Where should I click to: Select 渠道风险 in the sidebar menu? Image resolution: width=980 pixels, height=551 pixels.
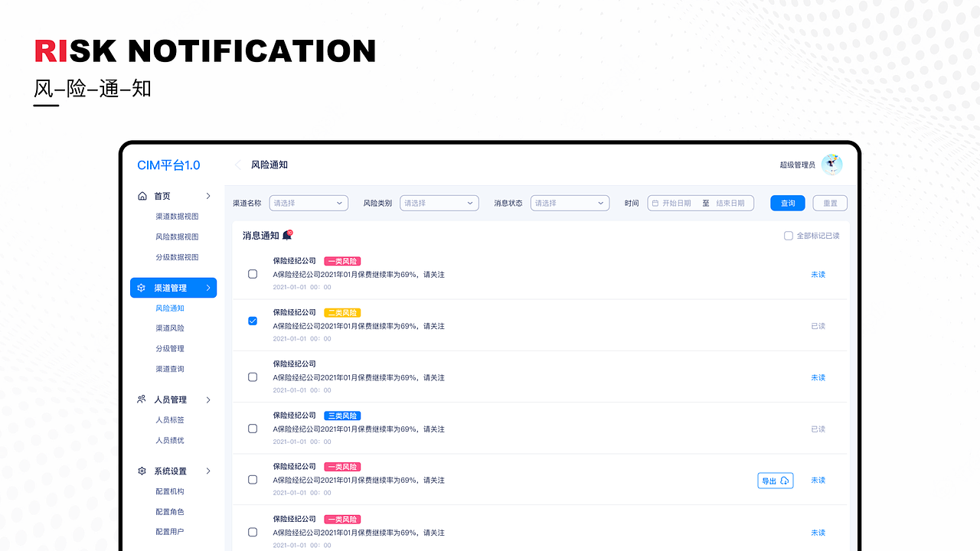click(x=170, y=328)
